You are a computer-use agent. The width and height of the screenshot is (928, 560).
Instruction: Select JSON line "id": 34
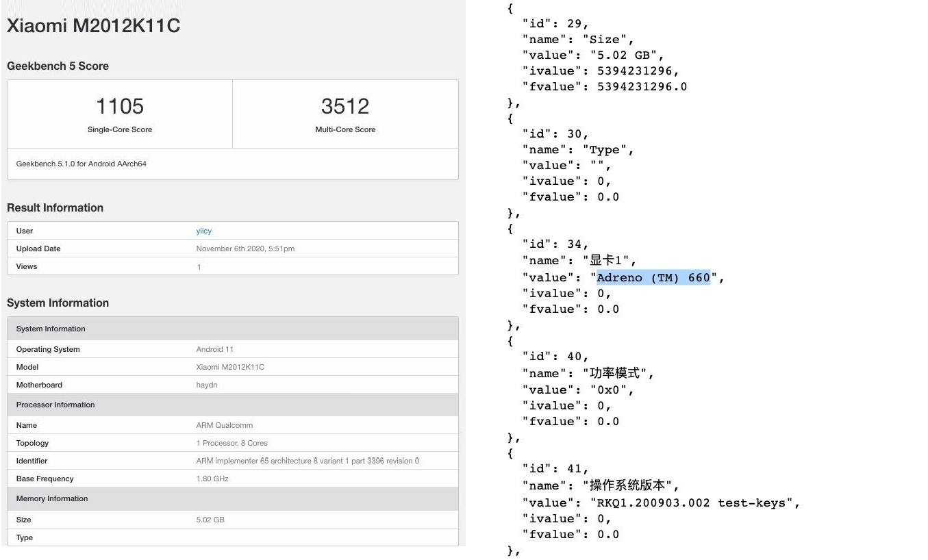(x=555, y=244)
